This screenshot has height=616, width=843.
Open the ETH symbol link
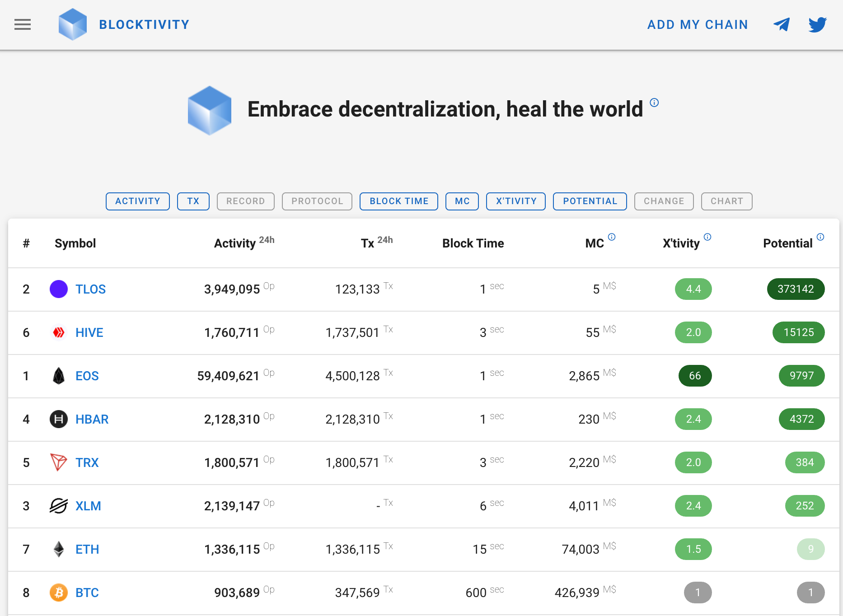(87, 549)
